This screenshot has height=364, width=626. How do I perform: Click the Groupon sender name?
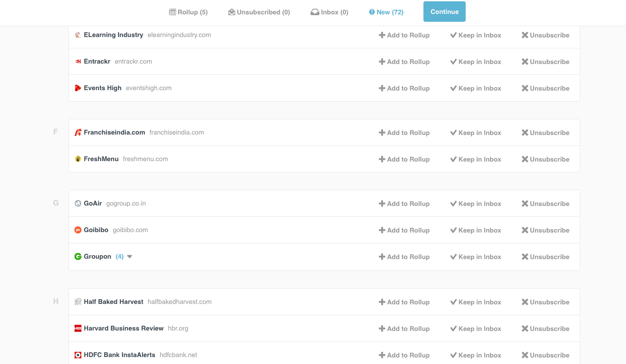[98, 256]
